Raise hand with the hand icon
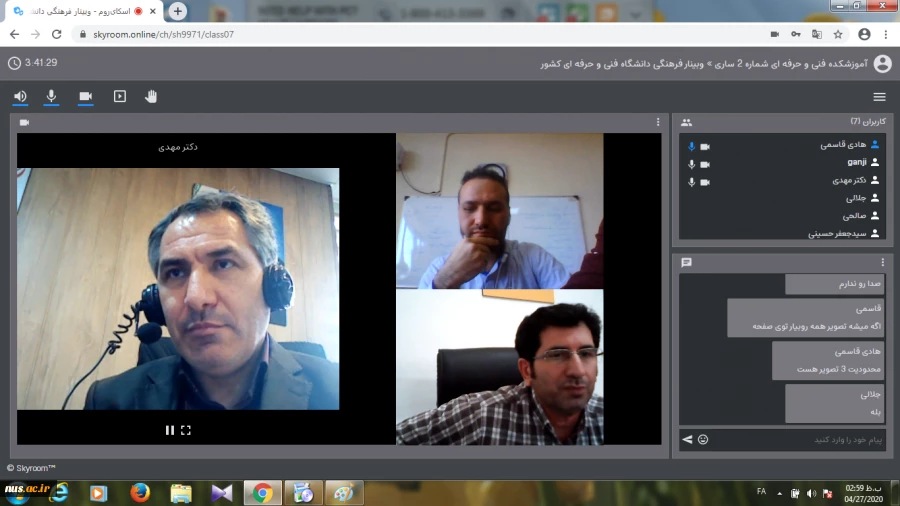The image size is (900, 506). [151, 96]
